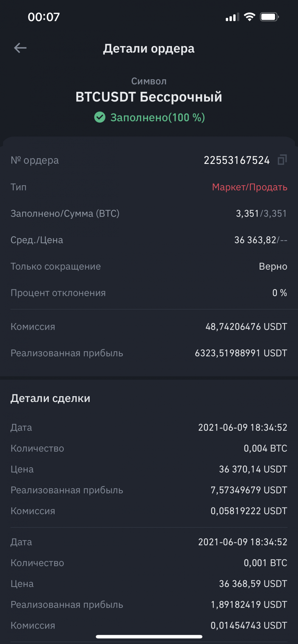Viewport: 298px width, 644px height.
Task: Copy the order number with copy icon
Action: 282,160
